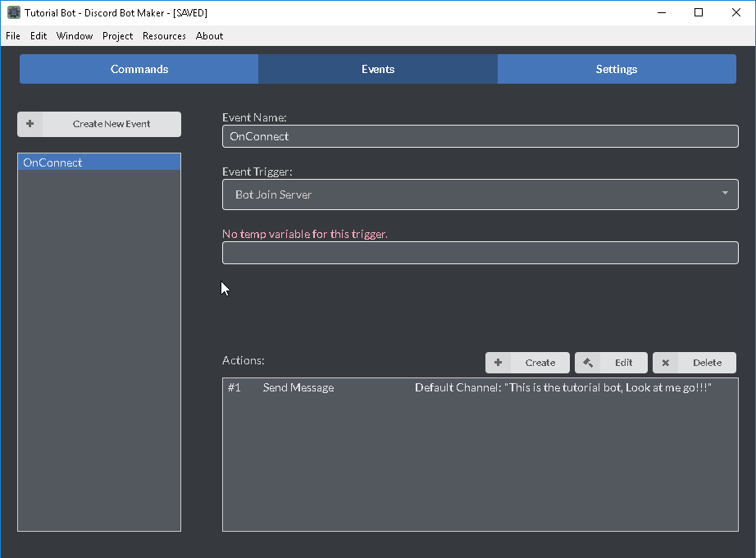Click the plus icon beside Create action
The image size is (756, 558).
pyautogui.click(x=498, y=363)
